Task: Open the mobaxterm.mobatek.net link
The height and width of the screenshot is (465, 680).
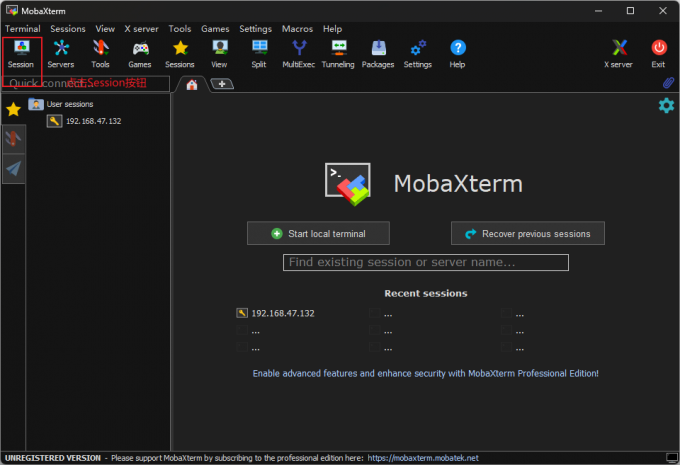Action: tap(423, 458)
